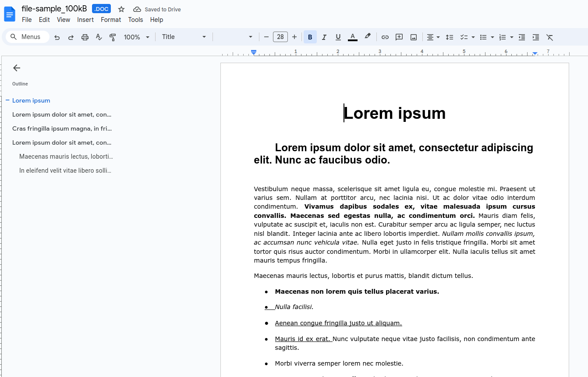Click the left indent marker on the ruler

tap(254, 53)
